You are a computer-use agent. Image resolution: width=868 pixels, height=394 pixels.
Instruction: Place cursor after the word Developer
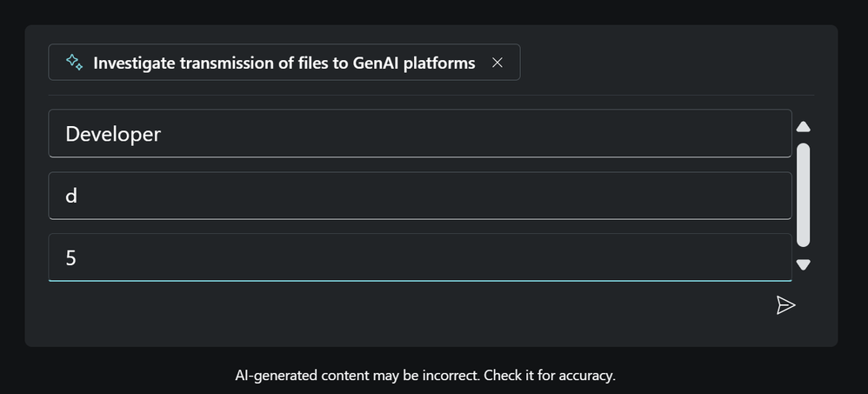point(163,134)
